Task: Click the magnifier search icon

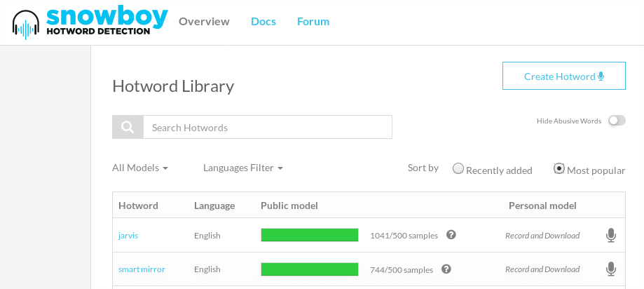Action: (x=128, y=127)
